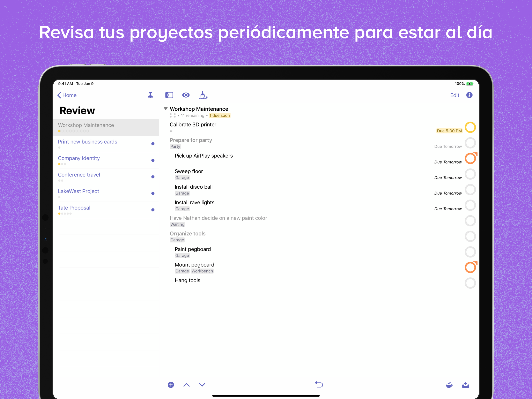Screen dimensions: 532x399
Task: Mark Sweep floor as done
Action: click(470, 174)
